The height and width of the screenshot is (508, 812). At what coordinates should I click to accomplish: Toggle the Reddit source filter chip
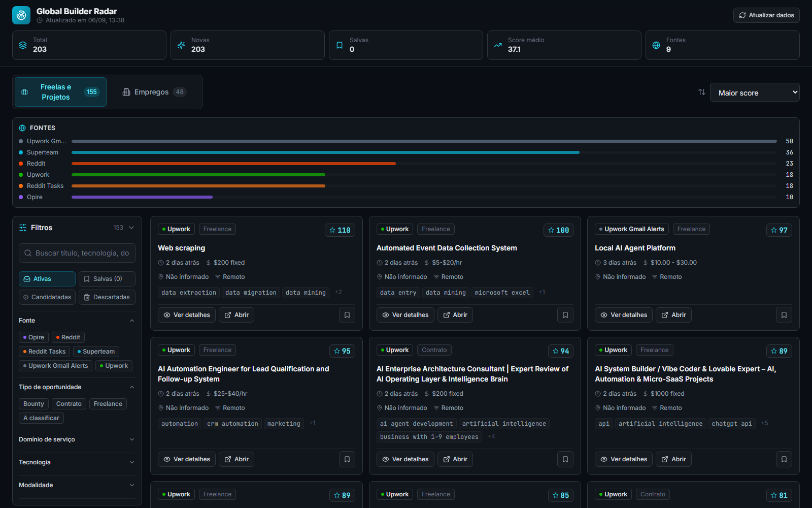(68, 337)
